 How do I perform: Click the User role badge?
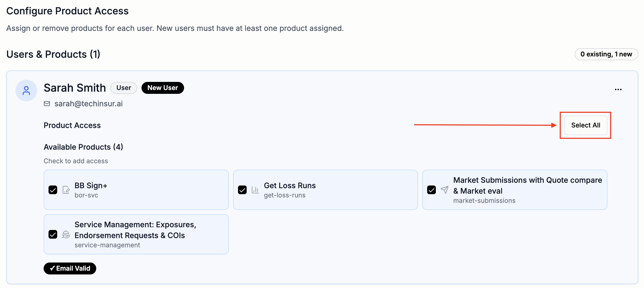124,88
